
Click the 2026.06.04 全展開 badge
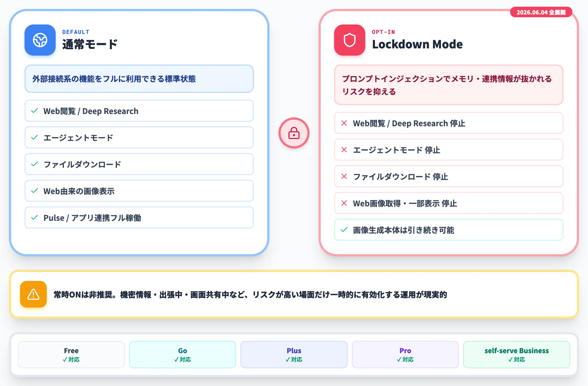(541, 12)
